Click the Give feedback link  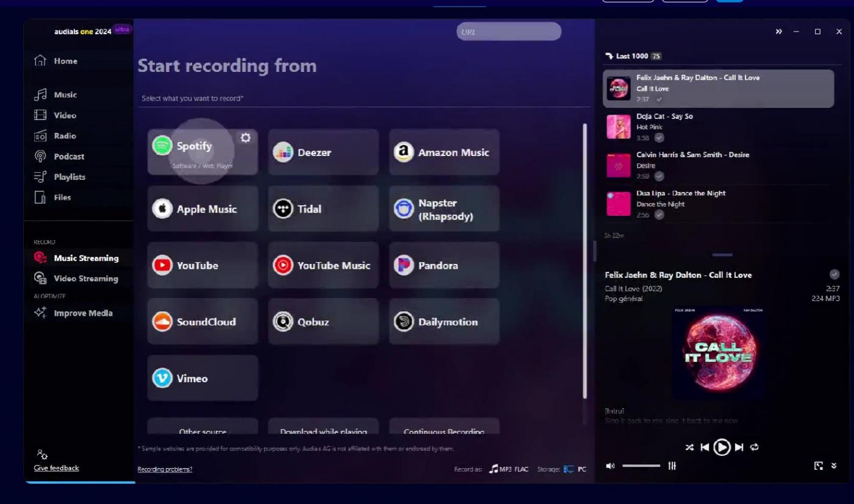tap(56, 468)
